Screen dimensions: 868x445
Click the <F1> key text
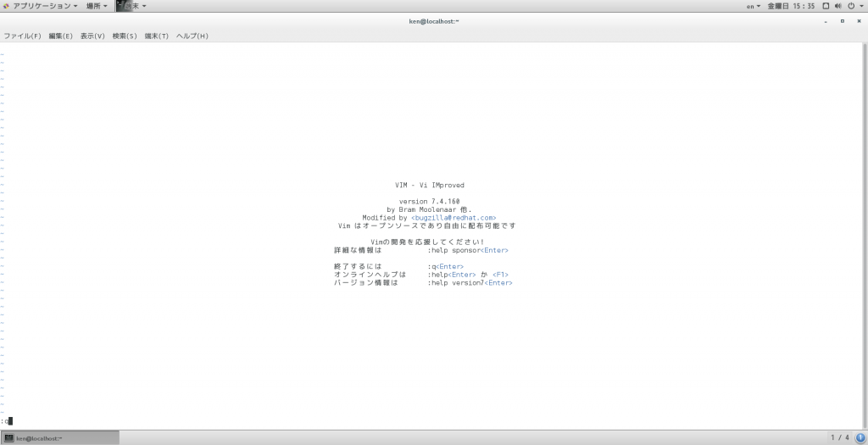click(500, 275)
